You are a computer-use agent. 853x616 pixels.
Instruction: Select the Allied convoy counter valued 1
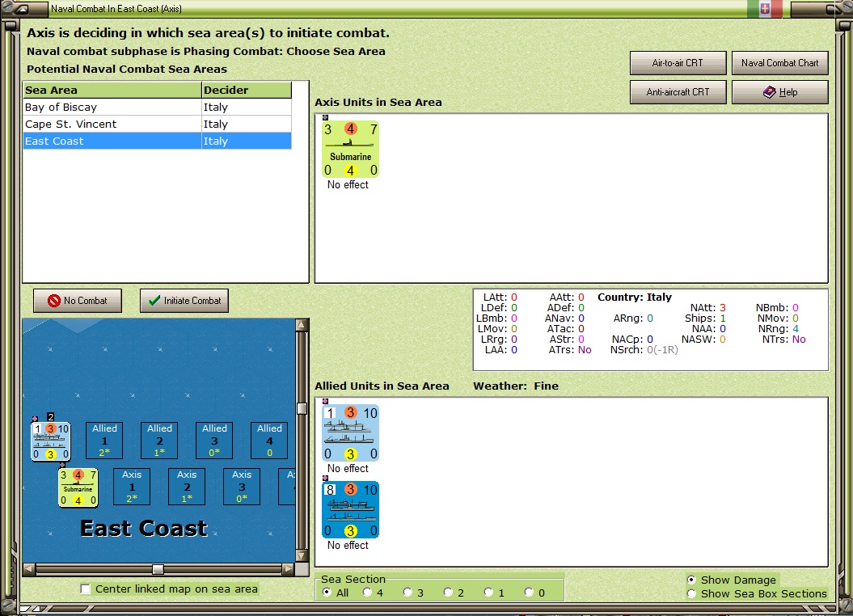350,432
